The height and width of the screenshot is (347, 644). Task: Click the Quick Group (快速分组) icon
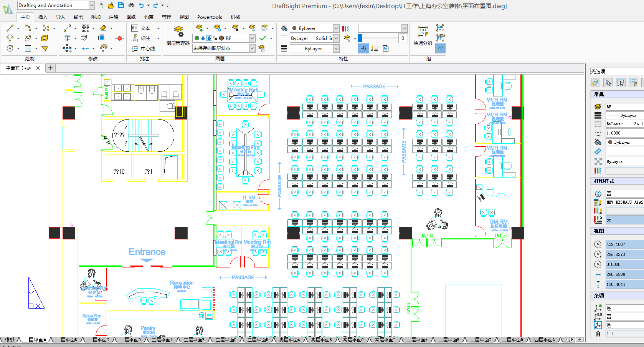tap(423, 36)
